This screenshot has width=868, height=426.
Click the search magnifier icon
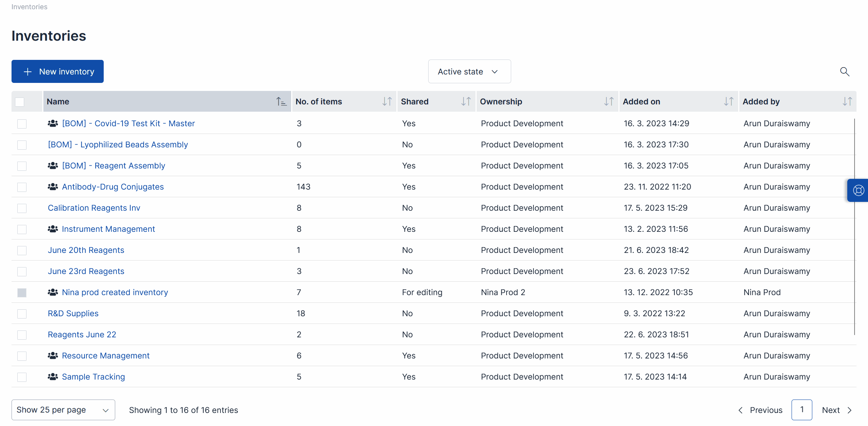pyautogui.click(x=844, y=71)
